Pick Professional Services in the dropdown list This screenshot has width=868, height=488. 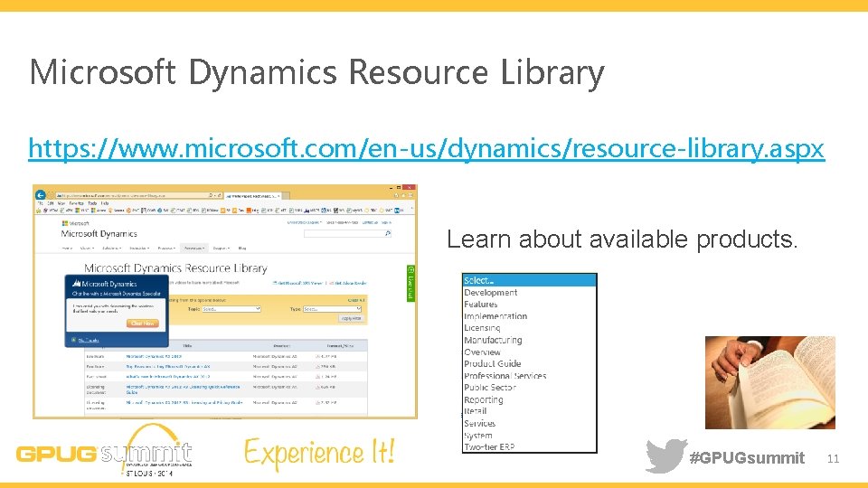[505, 376]
